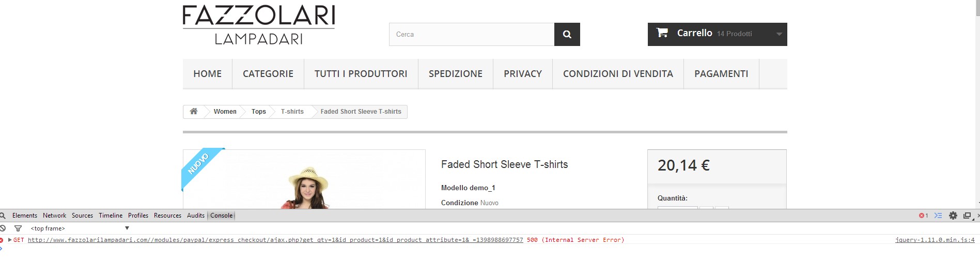980x261 pixels.
Task: Open the CATEGORIE menu item
Action: (268, 73)
